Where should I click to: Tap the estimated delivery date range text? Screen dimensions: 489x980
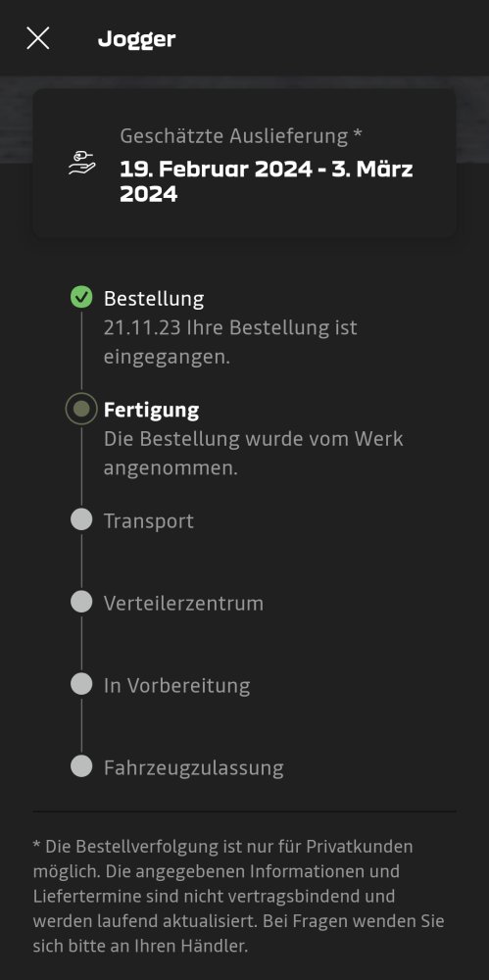coord(267,181)
